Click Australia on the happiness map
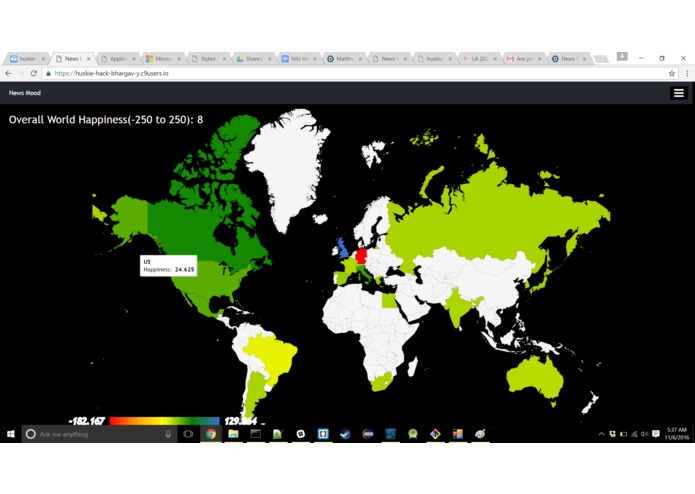The image size is (695, 494). point(534,379)
